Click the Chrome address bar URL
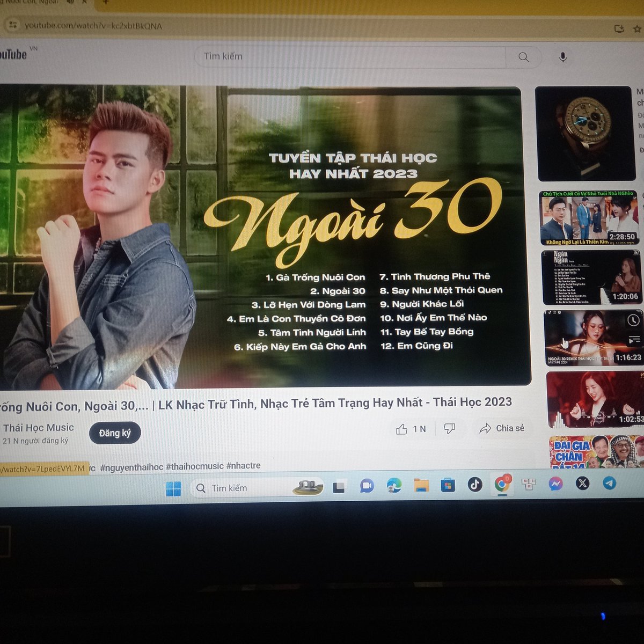 (93, 25)
